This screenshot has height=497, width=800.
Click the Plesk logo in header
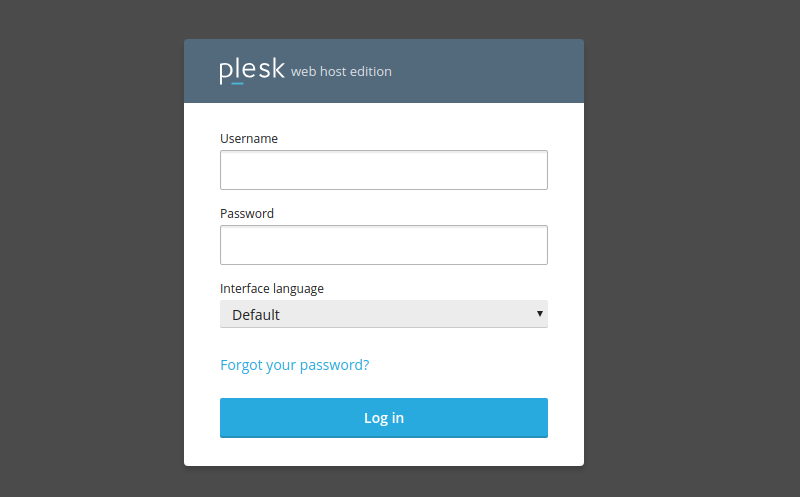pyautogui.click(x=251, y=71)
